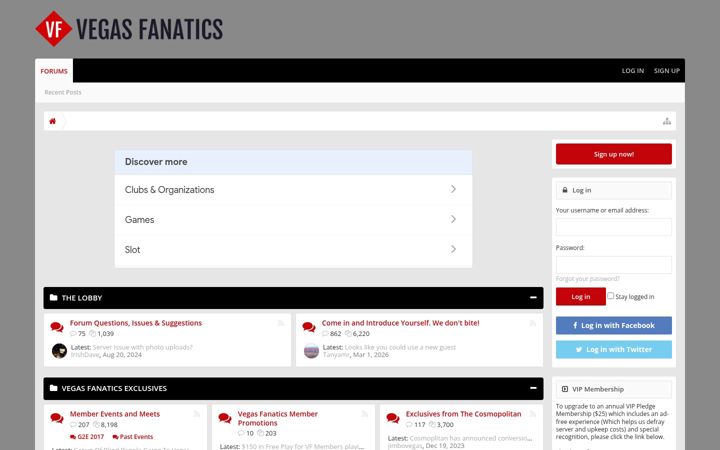Click the Tanyamr avatar thumbnail

(x=311, y=351)
